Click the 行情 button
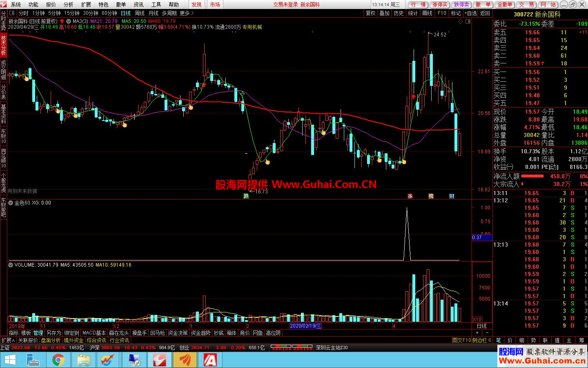The width and height of the screenshot is (588, 368). click(x=419, y=4)
